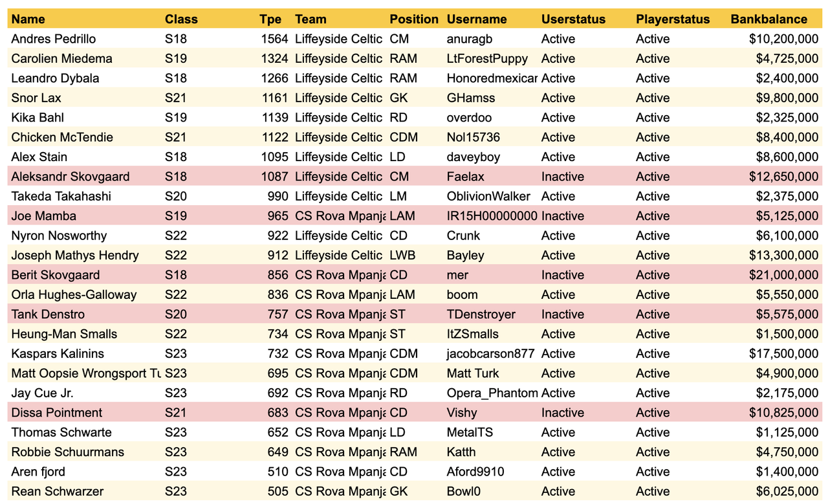The image size is (828, 504).
Task: Click bank balance $10,825,000
Action: pos(783,413)
